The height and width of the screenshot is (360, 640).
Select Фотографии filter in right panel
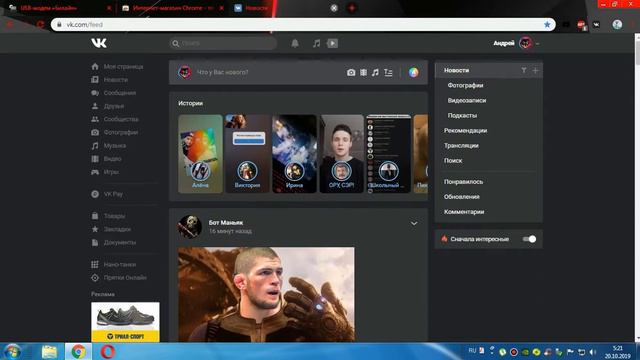(465, 85)
